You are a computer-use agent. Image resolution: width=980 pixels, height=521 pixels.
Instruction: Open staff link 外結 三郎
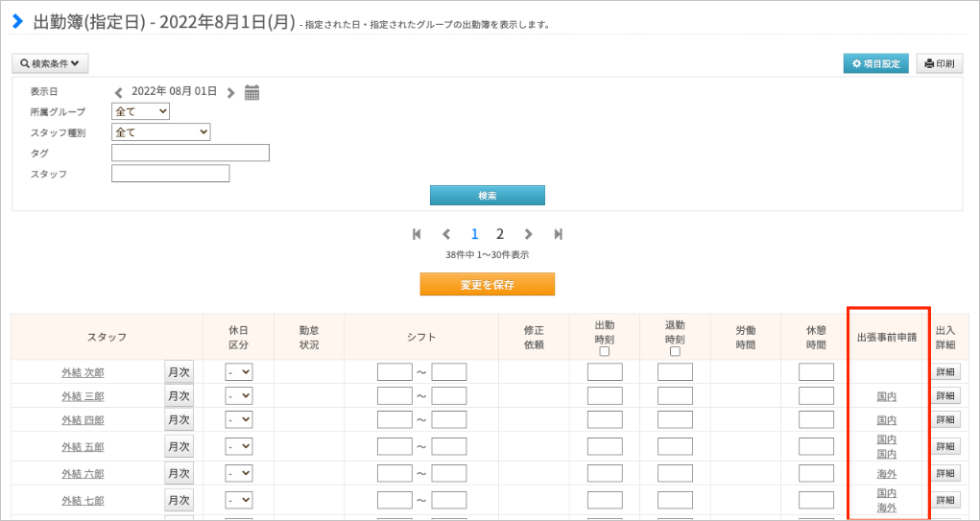(x=84, y=396)
